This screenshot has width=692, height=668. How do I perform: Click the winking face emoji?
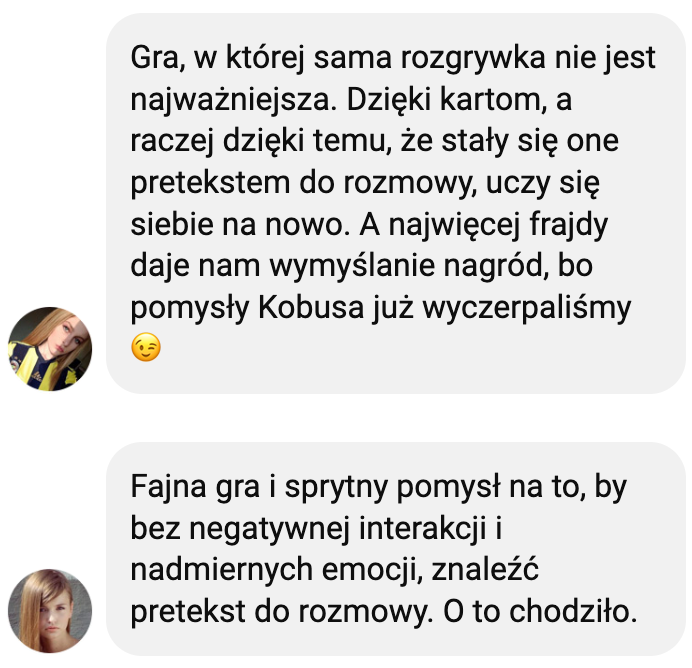[x=146, y=347]
